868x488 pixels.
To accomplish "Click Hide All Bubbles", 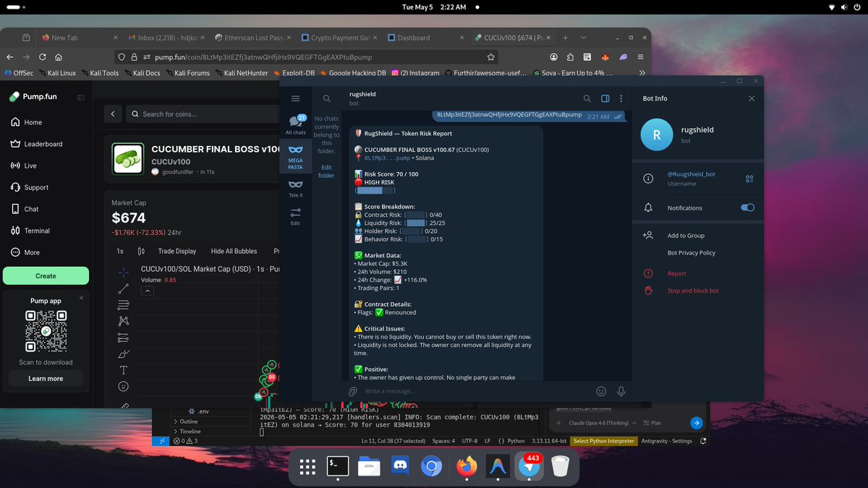I will [234, 251].
